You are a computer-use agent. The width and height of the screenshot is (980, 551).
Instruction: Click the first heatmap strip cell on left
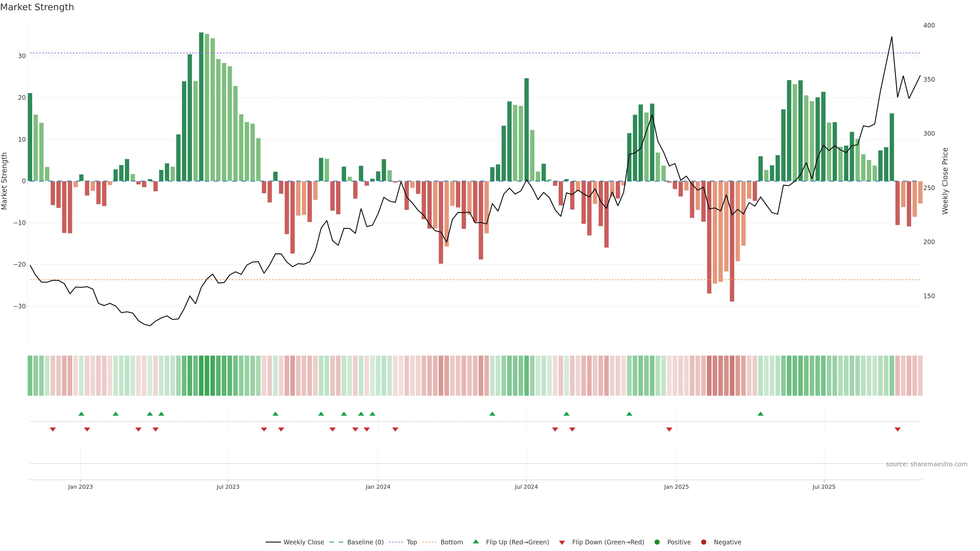tap(30, 376)
